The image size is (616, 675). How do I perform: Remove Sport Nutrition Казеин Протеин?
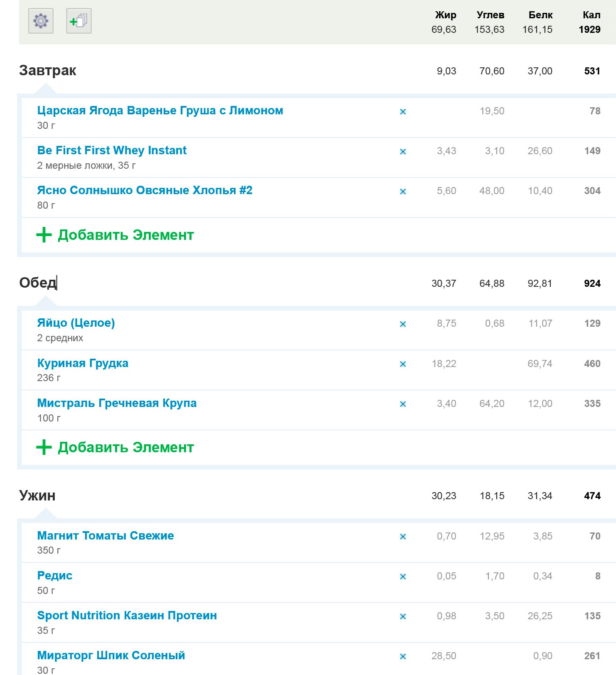402,616
